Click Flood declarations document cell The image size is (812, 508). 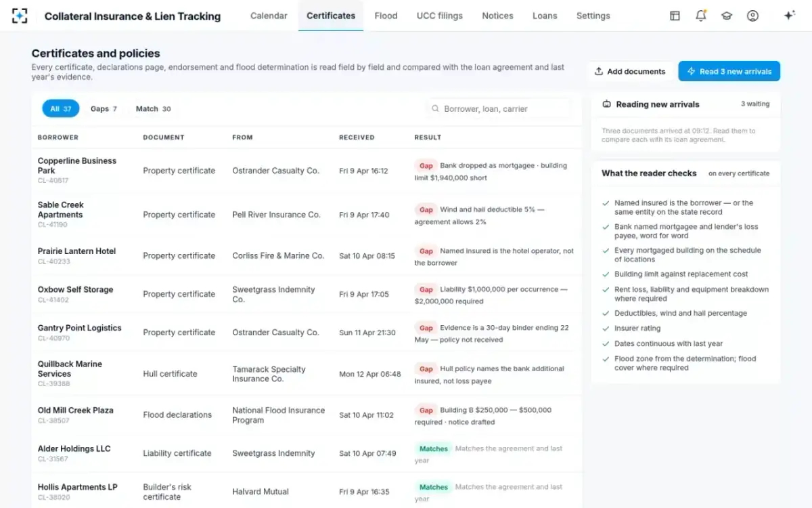pos(177,415)
